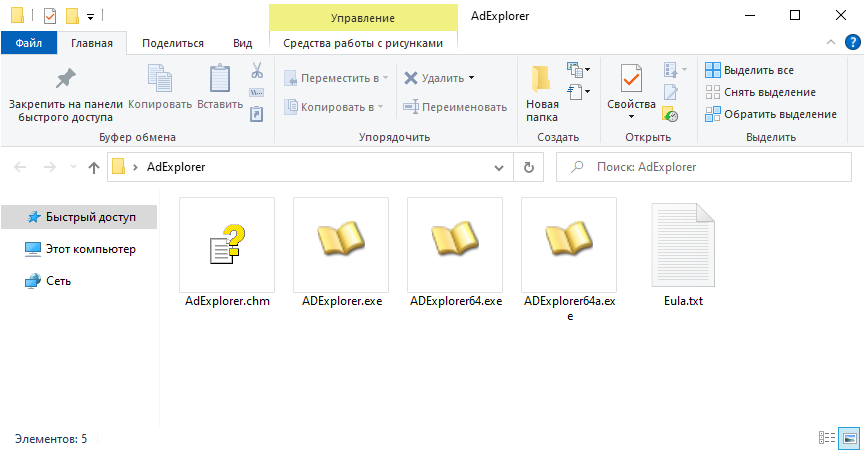The height and width of the screenshot is (451, 865).
Task: Click the Переименовать button
Action: click(455, 107)
